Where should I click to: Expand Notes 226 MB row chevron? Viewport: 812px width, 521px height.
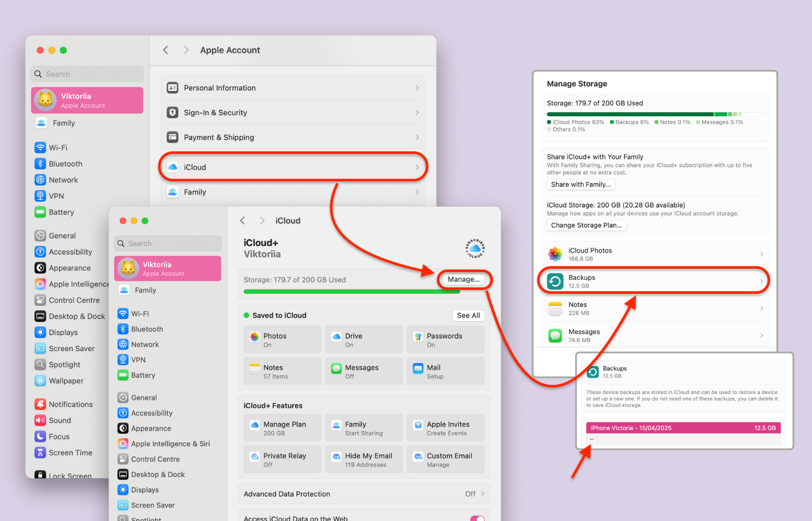(x=762, y=308)
